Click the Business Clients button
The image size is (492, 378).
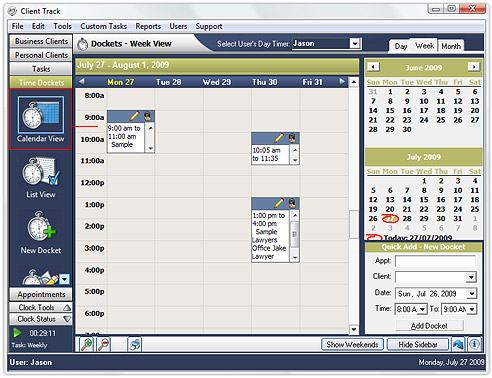click(x=41, y=41)
